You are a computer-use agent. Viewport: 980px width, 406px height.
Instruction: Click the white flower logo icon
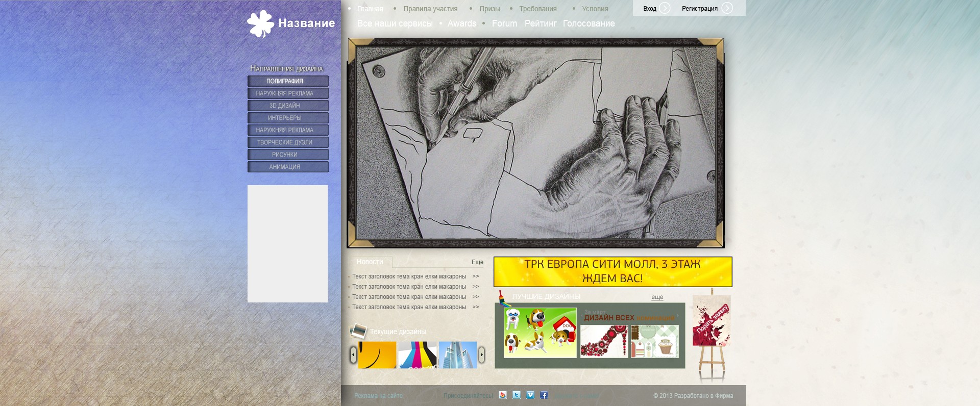[x=260, y=24]
